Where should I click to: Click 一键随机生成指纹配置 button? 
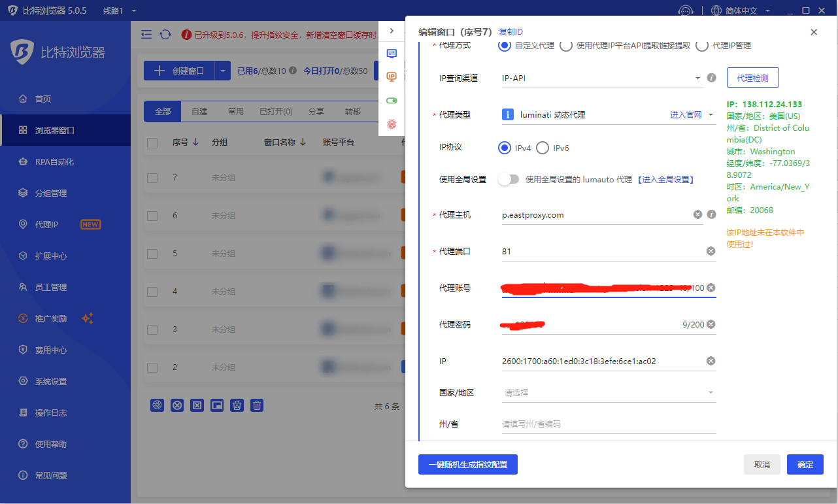point(468,465)
